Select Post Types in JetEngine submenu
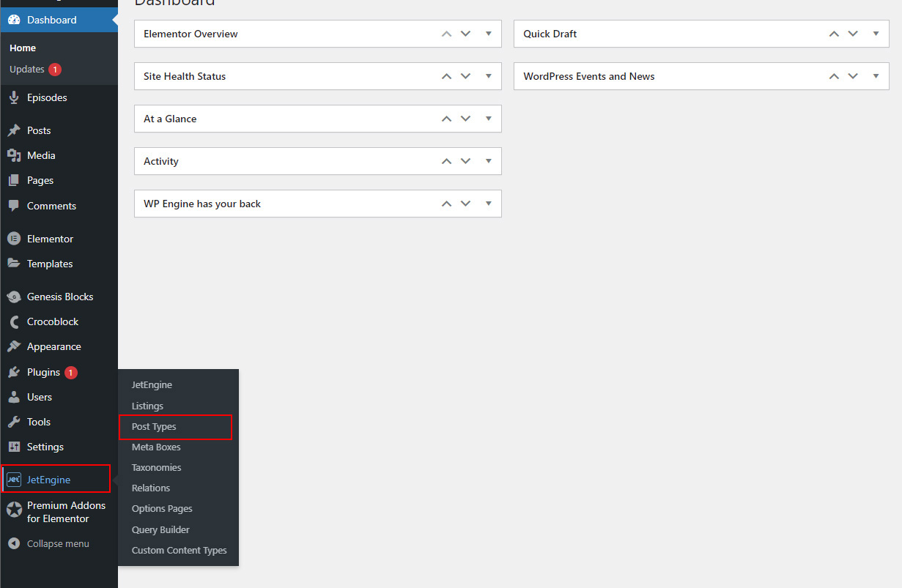 pos(154,427)
